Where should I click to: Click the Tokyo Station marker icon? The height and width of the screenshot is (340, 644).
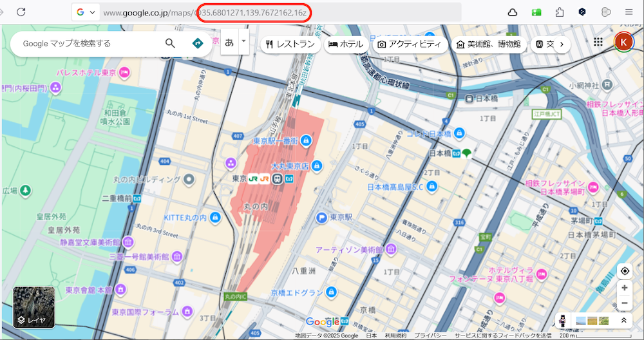[276, 178]
